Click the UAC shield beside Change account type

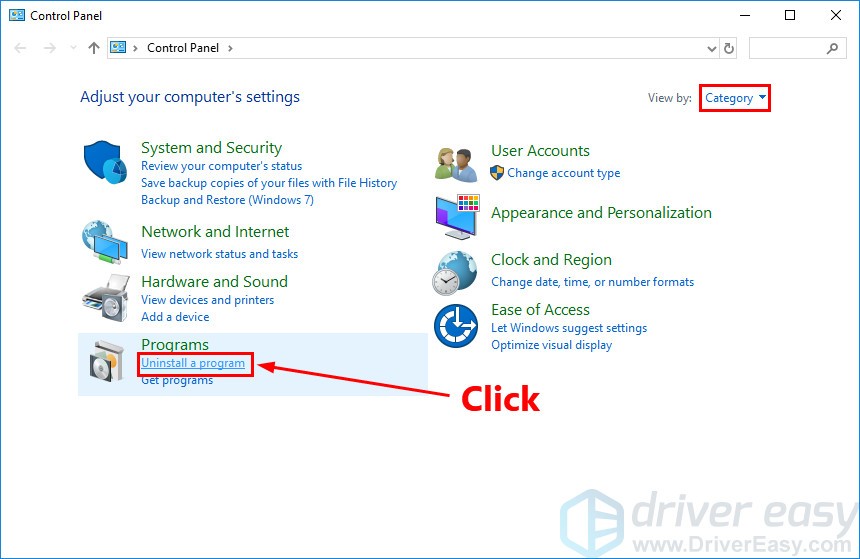[497, 173]
